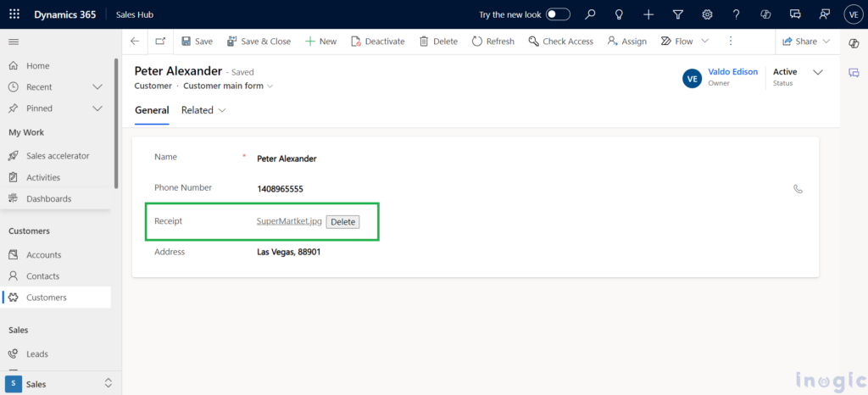Open the settings gear icon
Viewport: 868px width, 395px height.
pyautogui.click(x=707, y=14)
